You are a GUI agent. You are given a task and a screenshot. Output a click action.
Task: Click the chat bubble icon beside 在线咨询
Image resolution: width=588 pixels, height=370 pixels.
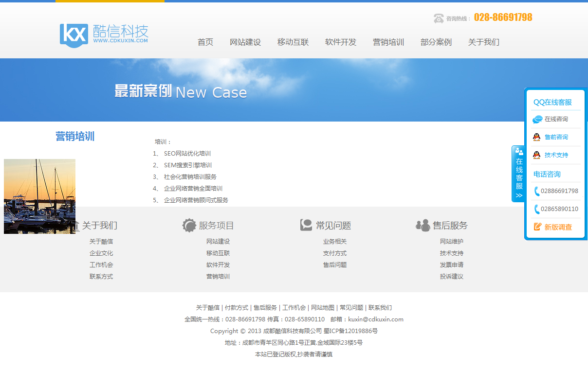coord(537,119)
